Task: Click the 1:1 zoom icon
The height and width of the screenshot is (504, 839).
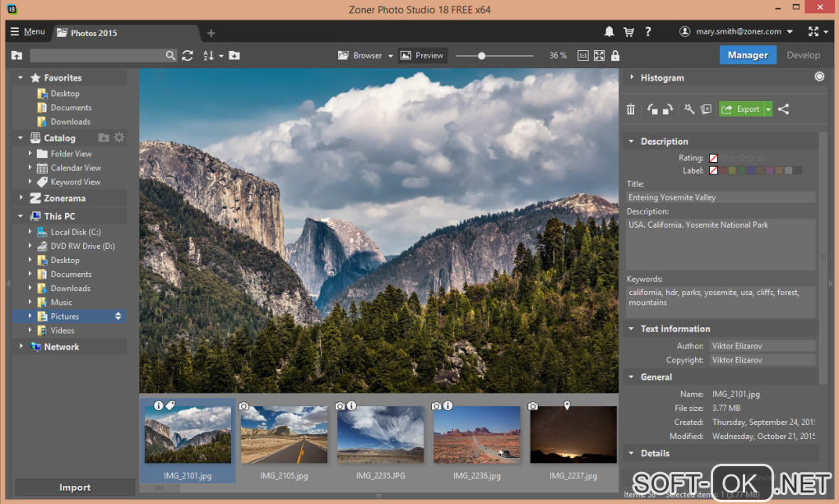Action: (x=582, y=56)
